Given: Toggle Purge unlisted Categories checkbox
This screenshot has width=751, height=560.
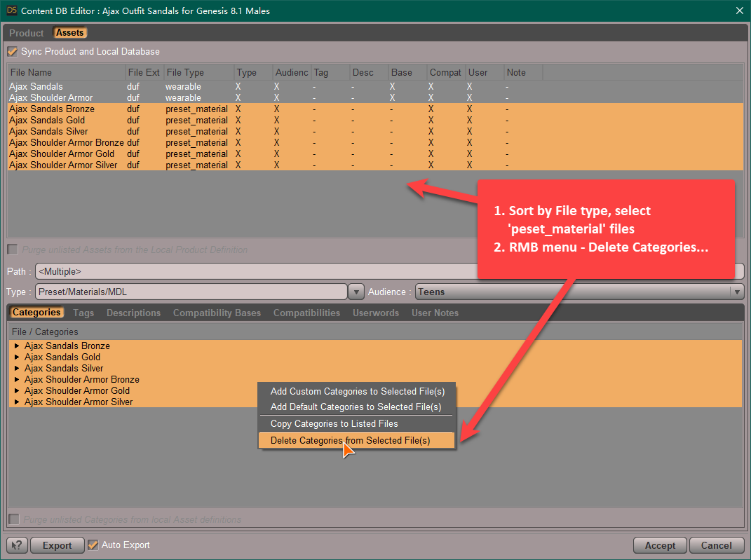Looking at the screenshot, I should (x=14, y=519).
